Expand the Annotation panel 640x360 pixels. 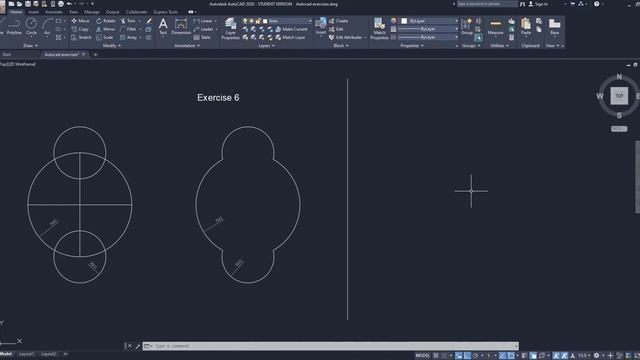187,46
